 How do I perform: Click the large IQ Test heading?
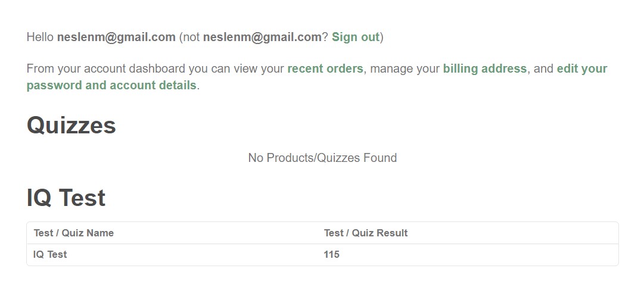tap(66, 198)
